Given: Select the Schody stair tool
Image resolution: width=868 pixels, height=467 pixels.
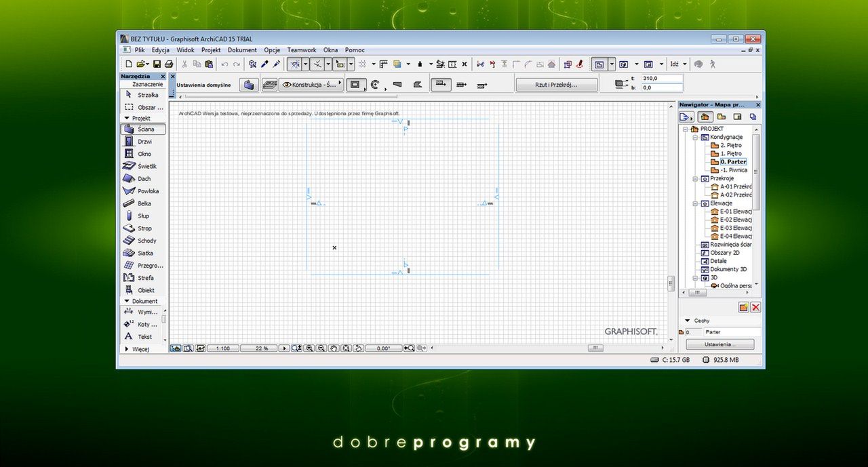Looking at the screenshot, I should (x=143, y=241).
